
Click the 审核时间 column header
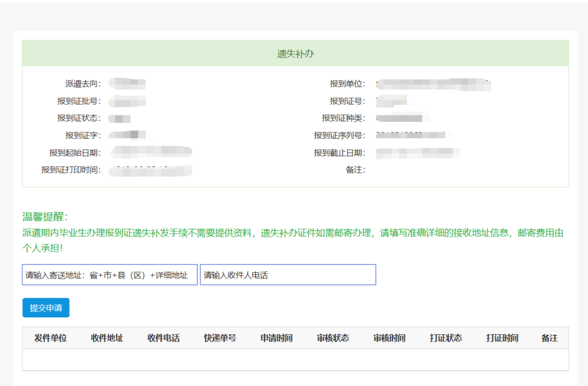pos(389,338)
